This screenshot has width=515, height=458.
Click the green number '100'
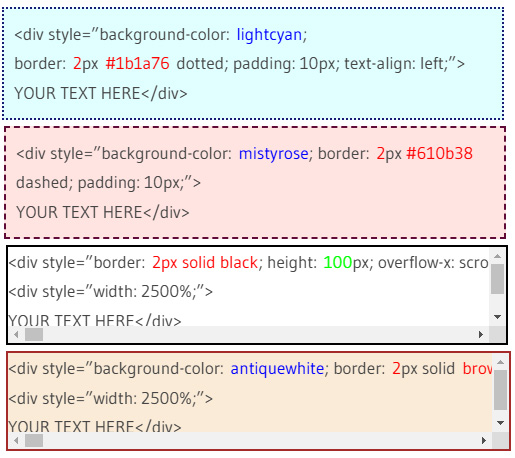pyautogui.click(x=337, y=263)
